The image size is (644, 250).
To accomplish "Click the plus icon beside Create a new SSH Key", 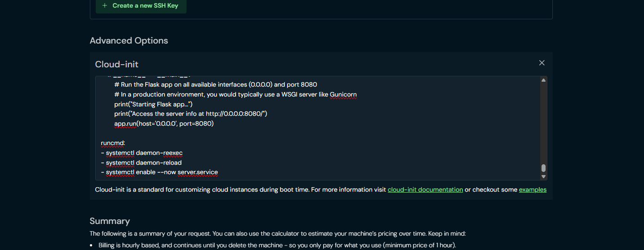I will (105, 6).
